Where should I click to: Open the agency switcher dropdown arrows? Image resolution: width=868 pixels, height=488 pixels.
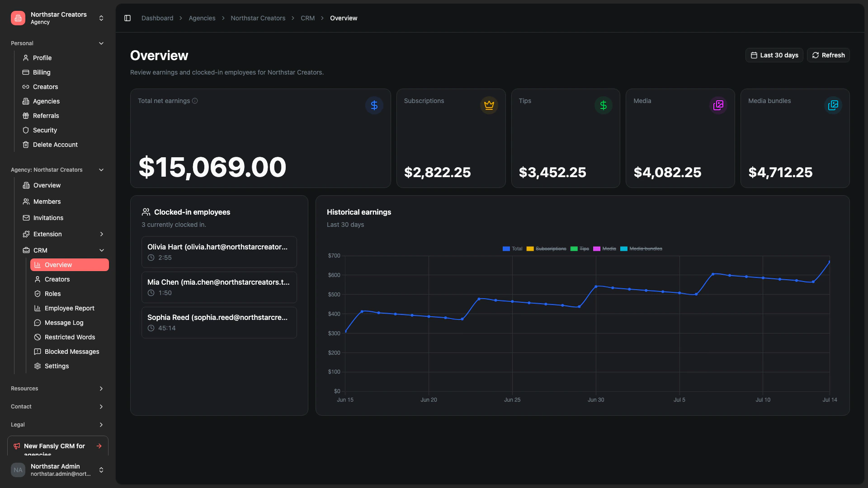pos(101,18)
